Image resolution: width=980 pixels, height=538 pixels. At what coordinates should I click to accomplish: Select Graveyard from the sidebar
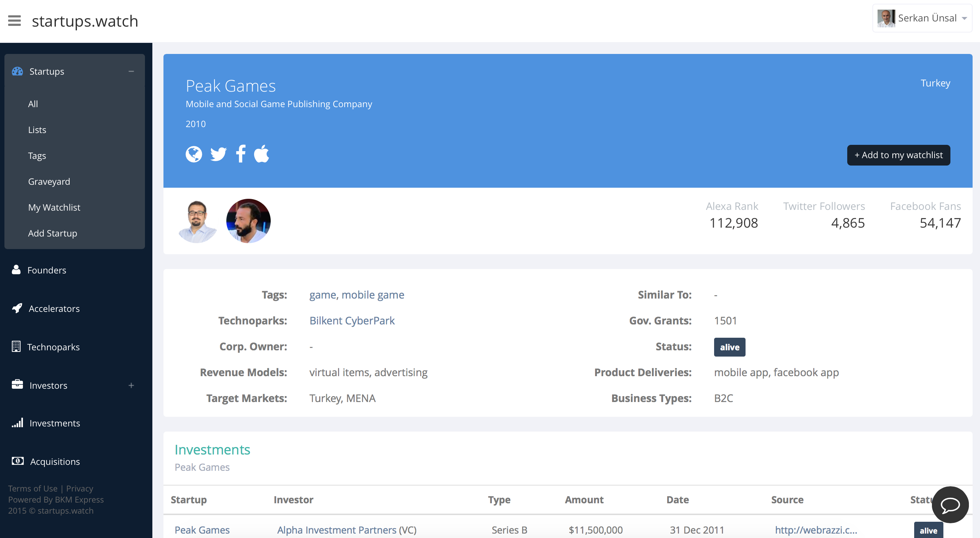(49, 181)
